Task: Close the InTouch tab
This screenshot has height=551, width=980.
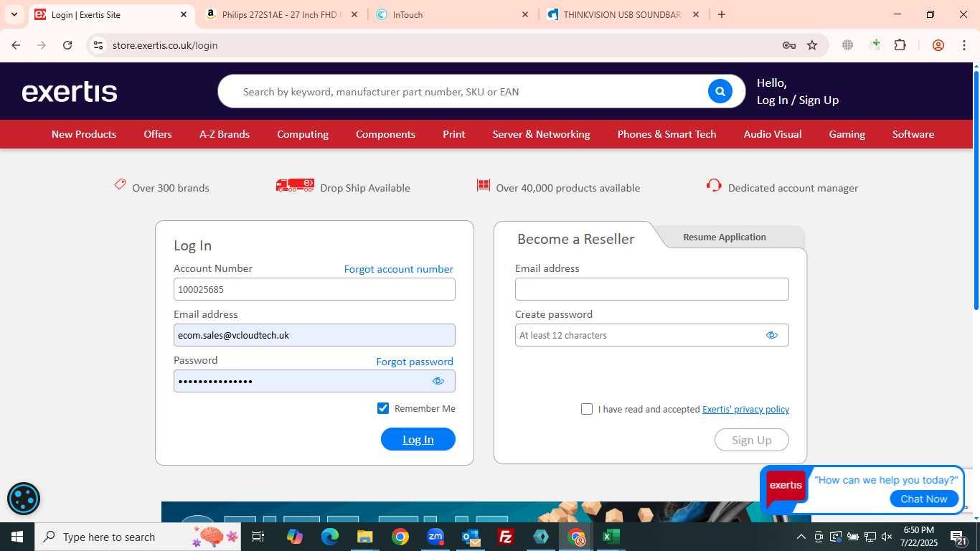Action: coord(525,14)
